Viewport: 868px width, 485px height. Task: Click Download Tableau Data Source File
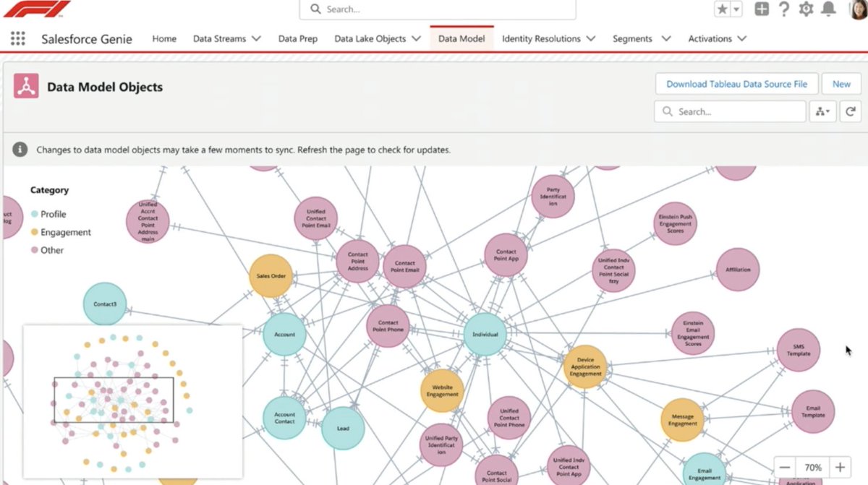(x=736, y=84)
